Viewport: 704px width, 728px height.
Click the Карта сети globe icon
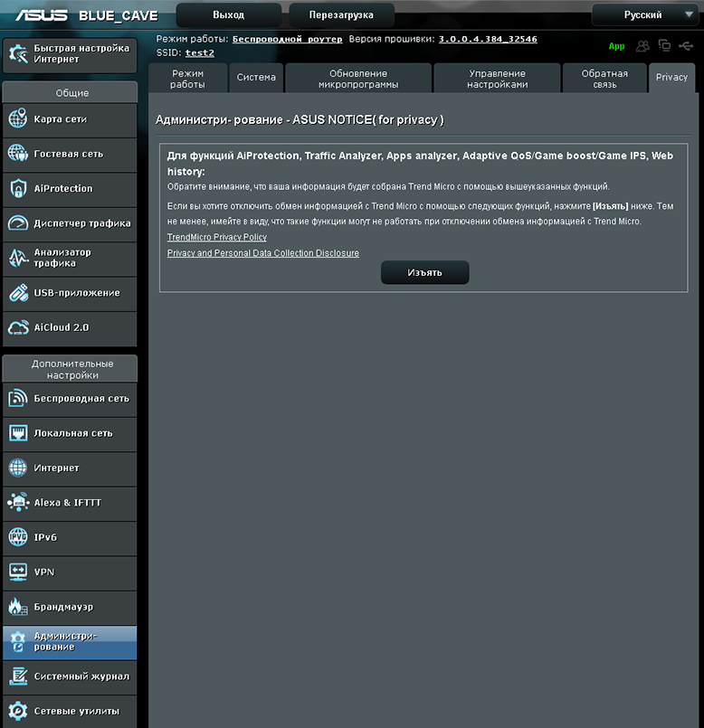tap(18, 118)
